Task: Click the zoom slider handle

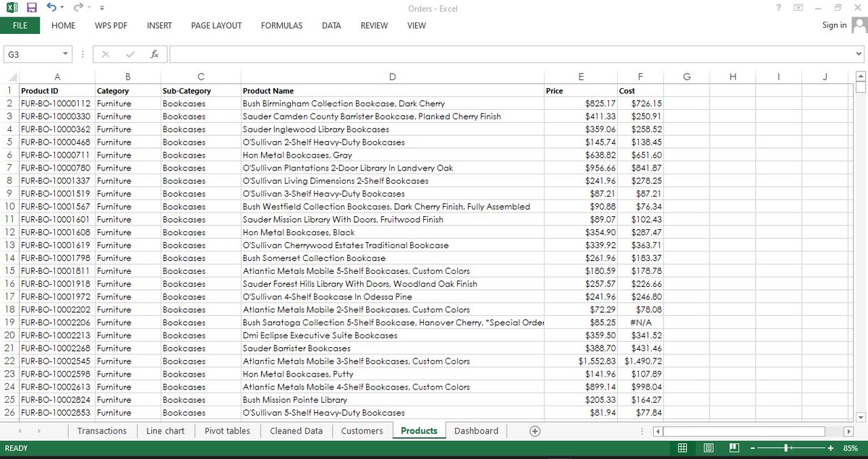Action: point(786,448)
